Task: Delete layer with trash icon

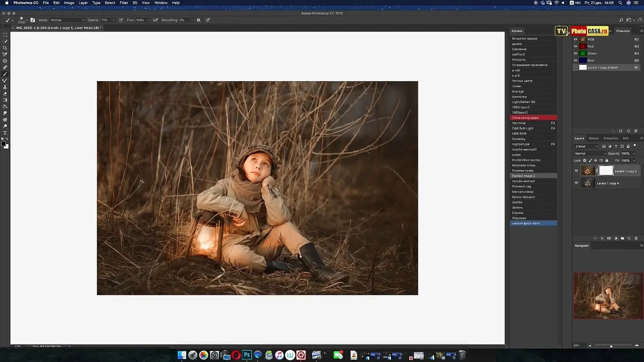Action: [636, 238]
